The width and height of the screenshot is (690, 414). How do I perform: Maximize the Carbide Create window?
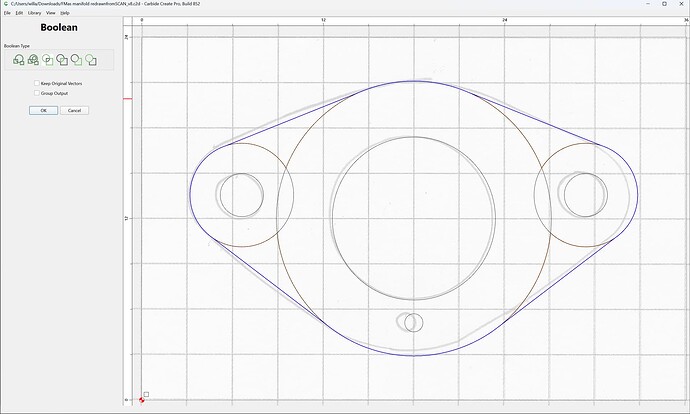coord(664,4)
